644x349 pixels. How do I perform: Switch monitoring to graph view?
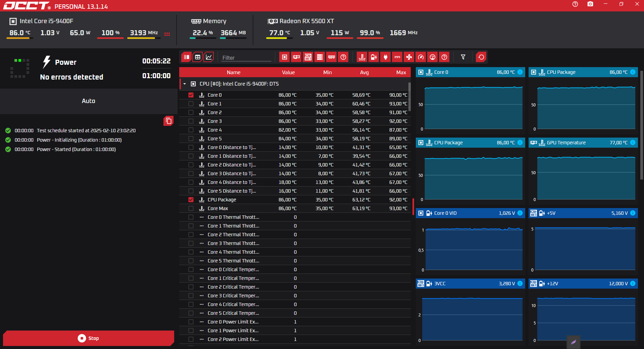point(209,57)
